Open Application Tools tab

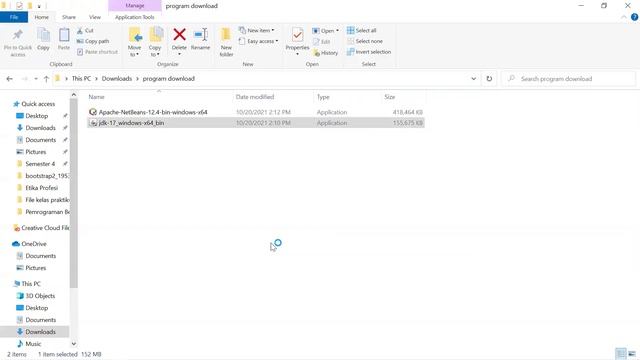(x=135, y=17)
